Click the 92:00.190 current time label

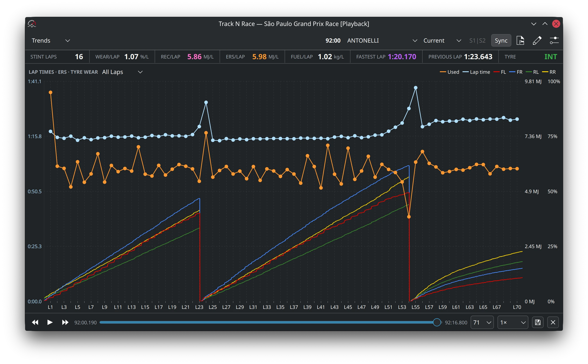(85, 322)
